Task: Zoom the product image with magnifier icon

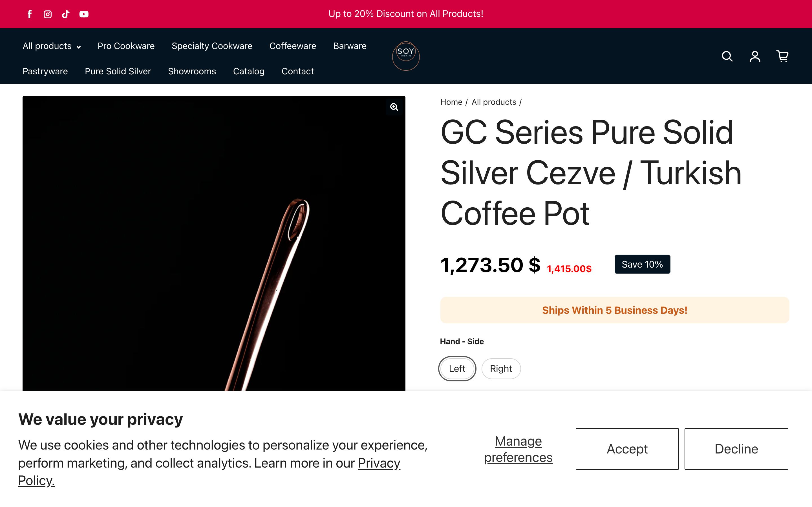Action: [x=394, y=107]
